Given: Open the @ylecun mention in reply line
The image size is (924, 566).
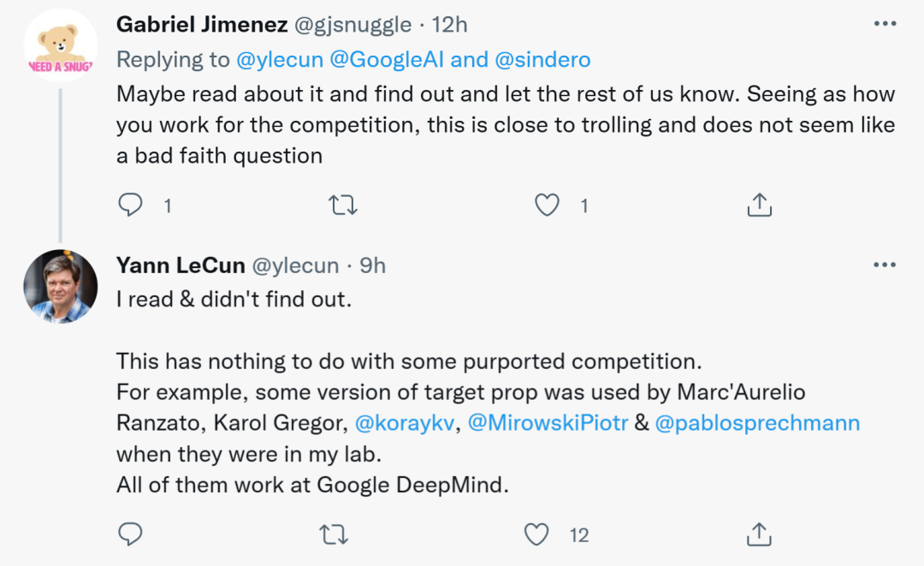Looking at the screenshot, I should 279,59.
